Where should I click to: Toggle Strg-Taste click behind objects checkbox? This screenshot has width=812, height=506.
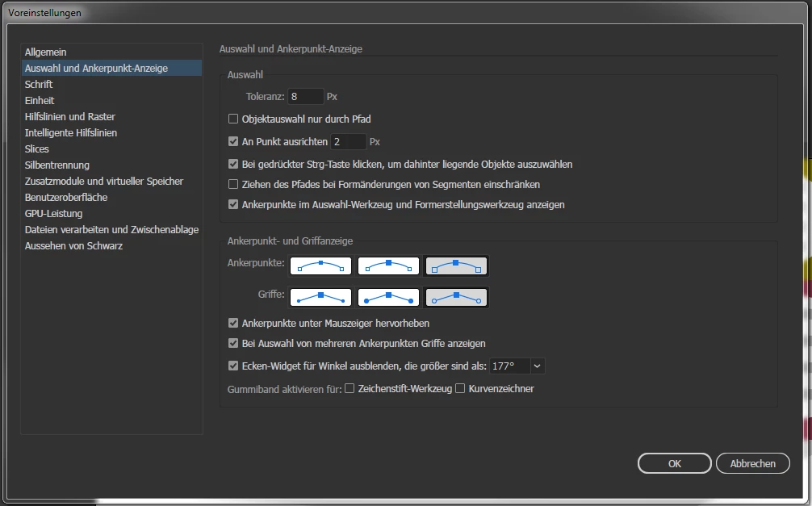point(233,164)
